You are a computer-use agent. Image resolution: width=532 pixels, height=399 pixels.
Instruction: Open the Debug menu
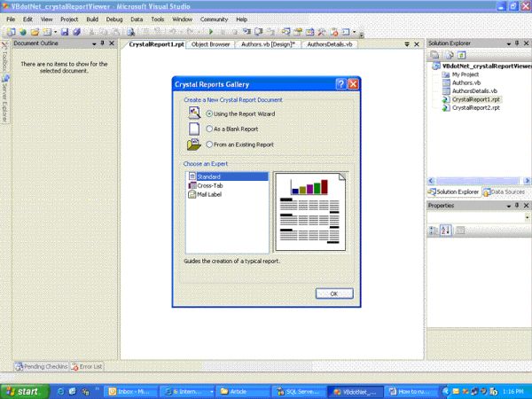point(114,20)
